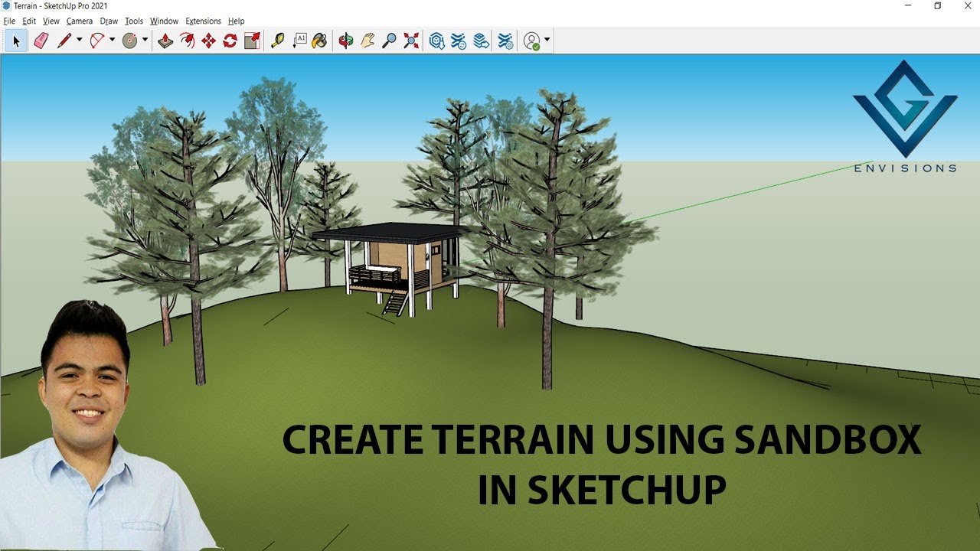
Task: Expand the Arc tool dropdown arrow
Action: 112,41
